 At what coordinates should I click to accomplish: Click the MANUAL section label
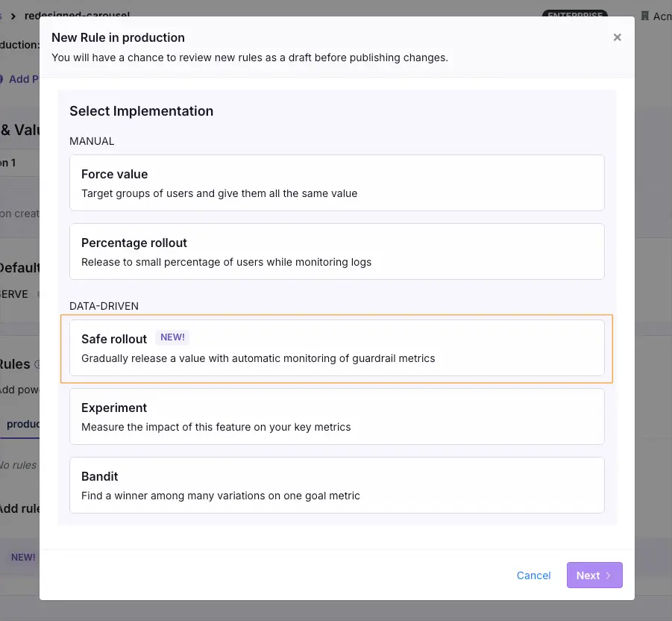(92, 141)
